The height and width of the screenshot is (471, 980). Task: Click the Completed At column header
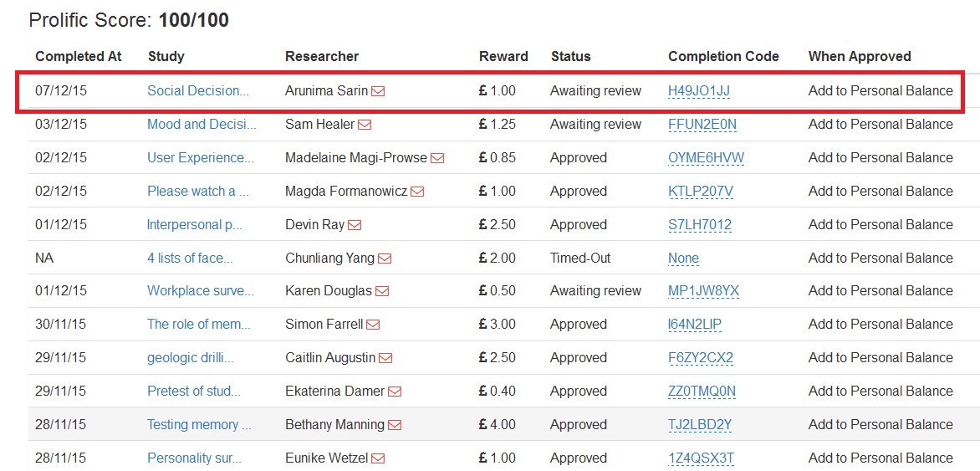tap(79, 56)
